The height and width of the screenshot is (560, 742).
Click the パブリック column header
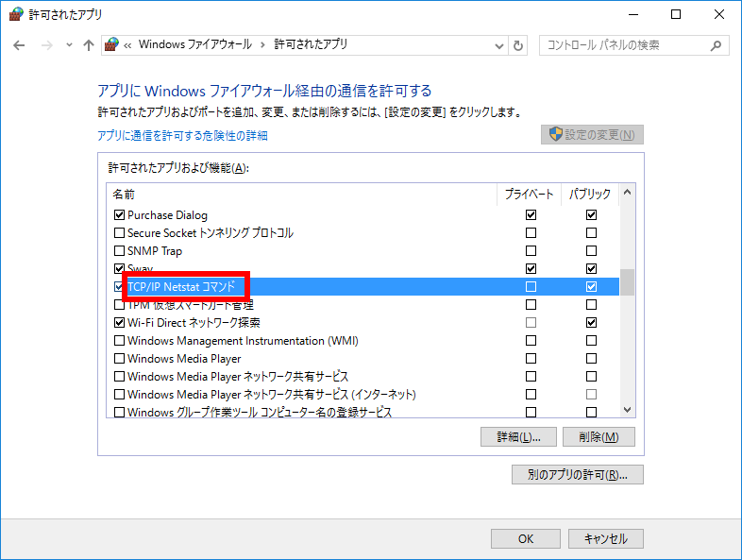(x=590, y=195)
